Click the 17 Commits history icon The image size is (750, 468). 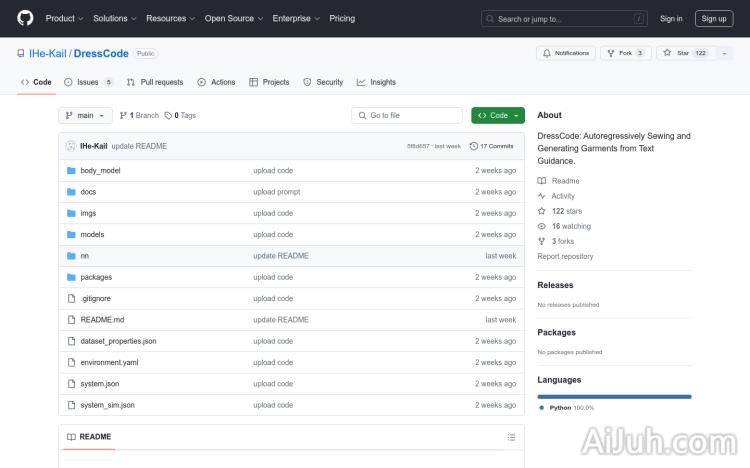coord(474,146)
